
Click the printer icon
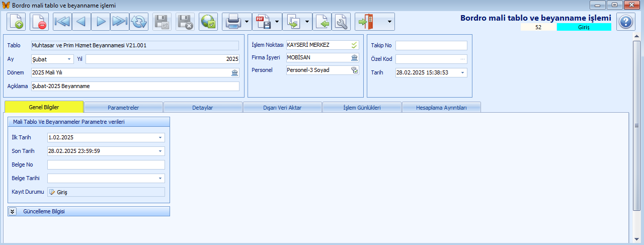tap(233, 22)
